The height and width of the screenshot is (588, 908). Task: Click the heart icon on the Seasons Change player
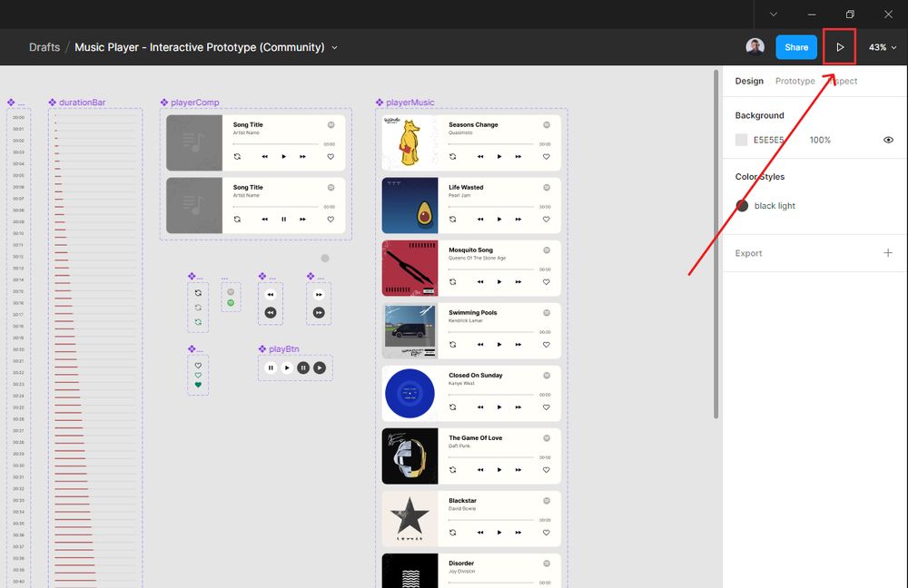[546, 156]
